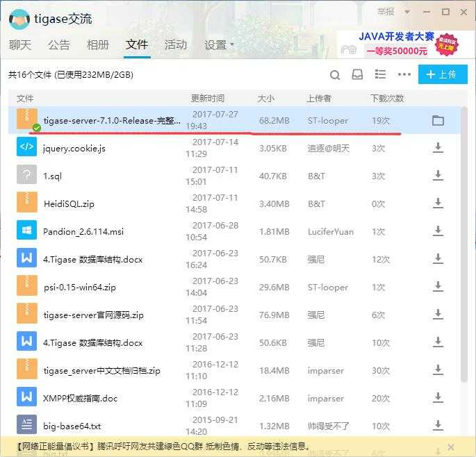
Task: Switch to the 活动 tab
Action: pyautogui.click(x=176, y=45)
